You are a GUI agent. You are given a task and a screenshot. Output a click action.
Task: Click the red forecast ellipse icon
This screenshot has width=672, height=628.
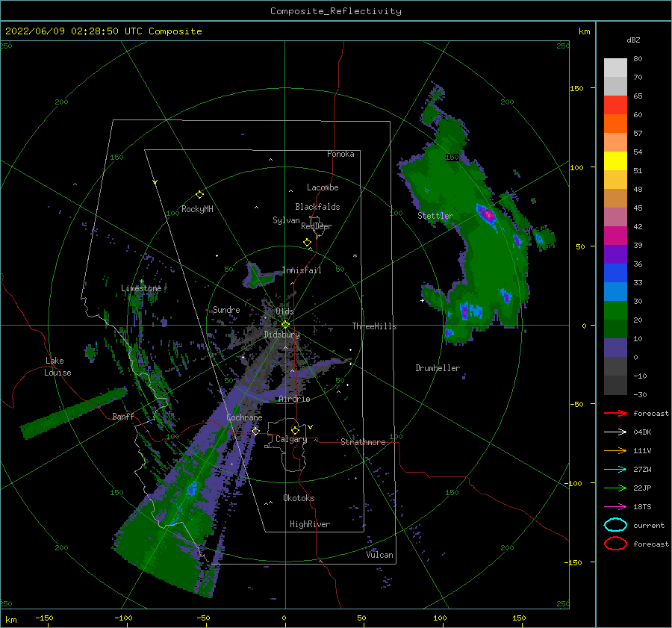click(615, 544)
